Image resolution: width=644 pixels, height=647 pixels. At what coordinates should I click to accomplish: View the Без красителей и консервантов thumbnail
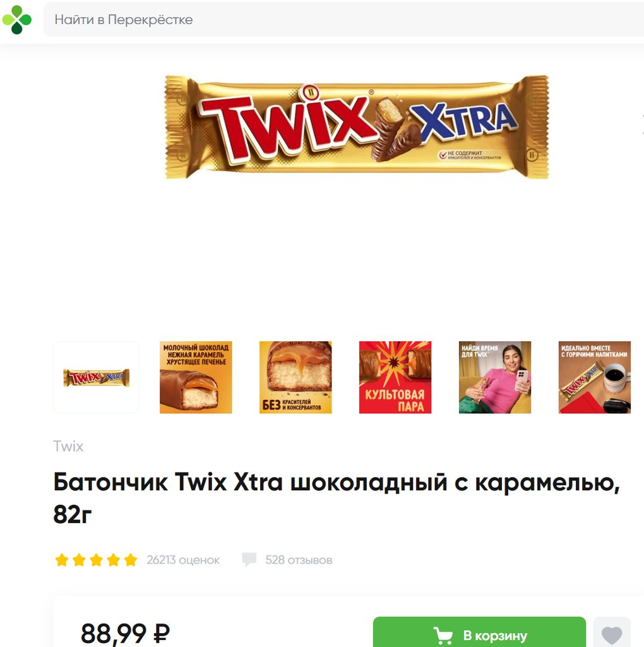click(x=295, y=377)
